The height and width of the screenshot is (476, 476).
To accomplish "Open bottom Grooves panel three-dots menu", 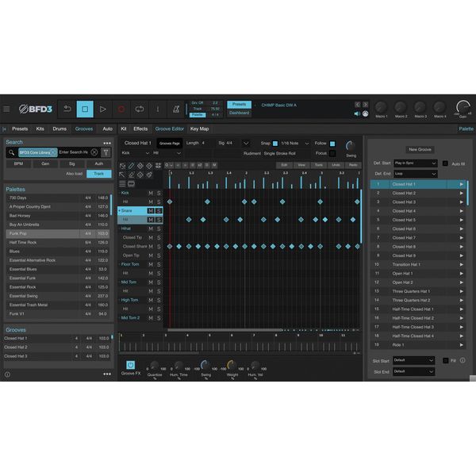I will [x=107, y=374].
